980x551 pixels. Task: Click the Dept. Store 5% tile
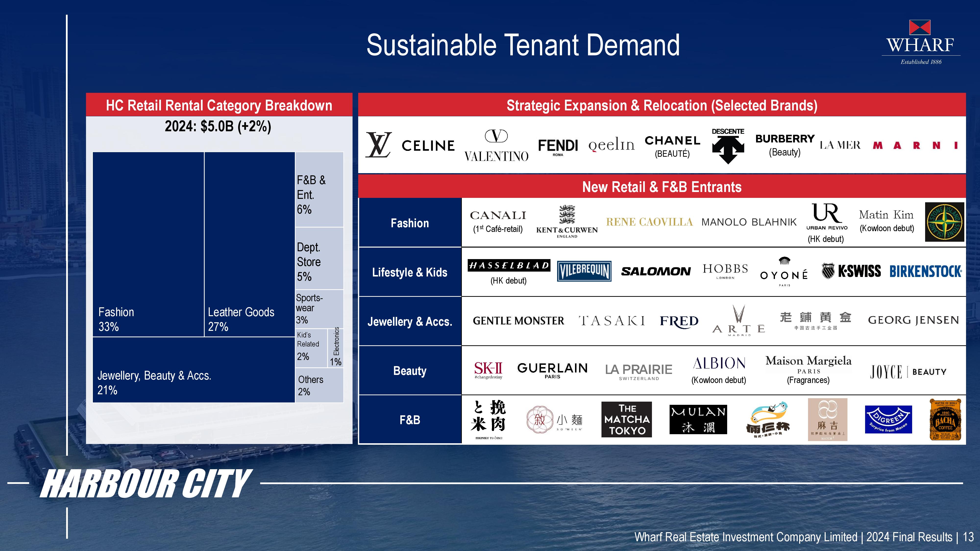(319, 258)
